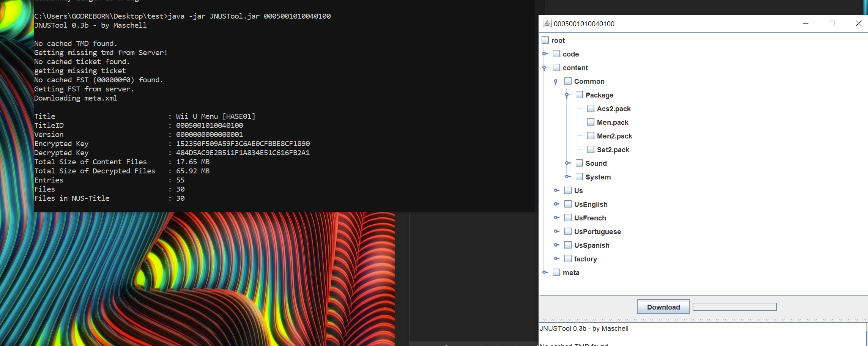Screen dimensions: 868x346
Task: Click the download progress bar
Action: point(735,307)
